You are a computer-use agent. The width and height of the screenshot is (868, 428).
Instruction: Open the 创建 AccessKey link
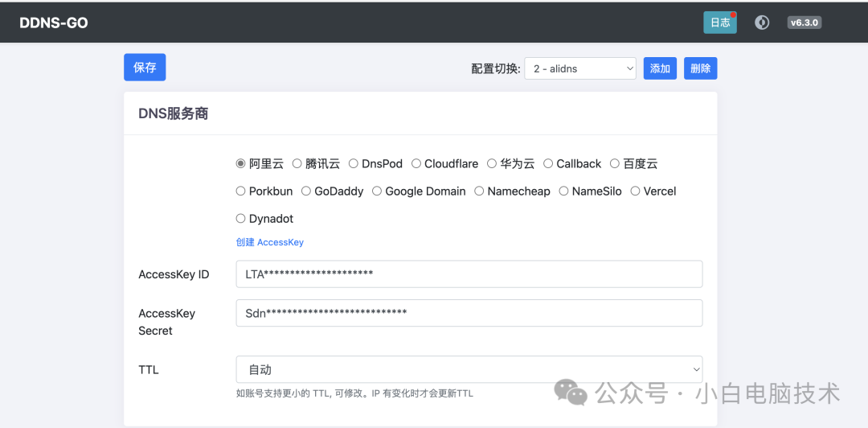[x=269, y=242]
